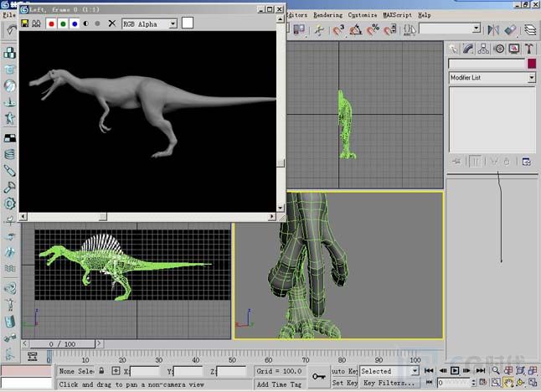Viewport: 541px width, 392px height.
Task: Go to the end frame
Action: click(481, 370)
